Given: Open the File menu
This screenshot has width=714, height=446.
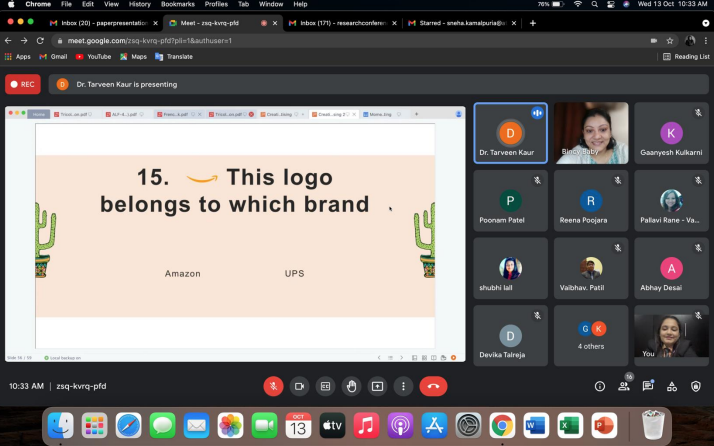Looking at the screenshot, I should click(x=66, y=4).
